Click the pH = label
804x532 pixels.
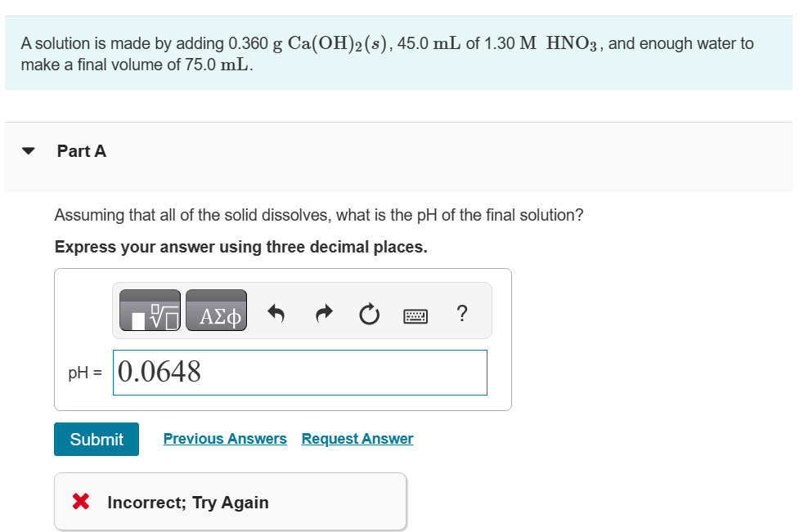pos(84,373)
